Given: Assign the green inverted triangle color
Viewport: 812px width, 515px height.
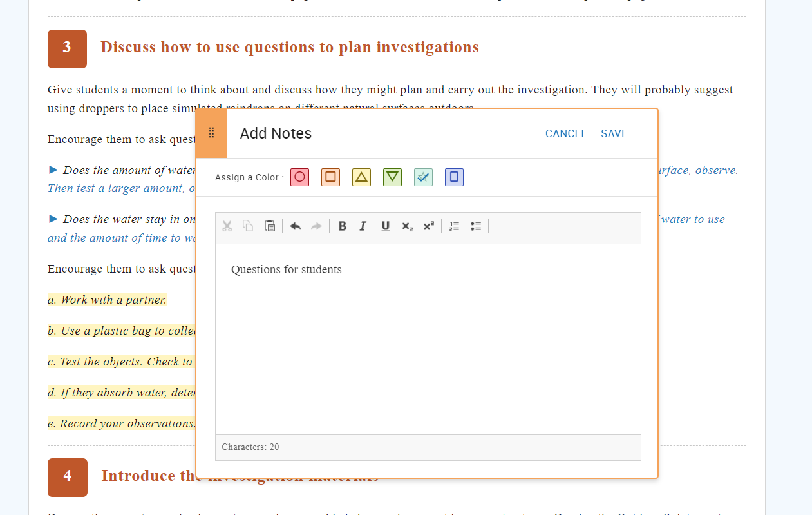Looking at the screenshot, I should click(392, 177).
